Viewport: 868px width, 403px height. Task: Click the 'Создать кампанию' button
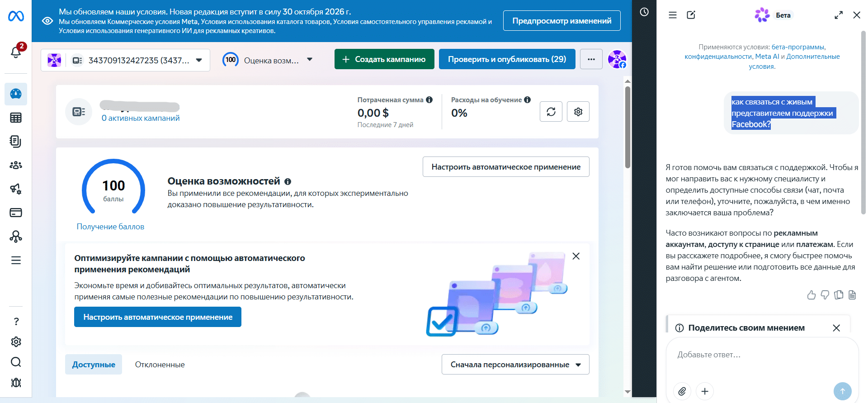(384, 59)
